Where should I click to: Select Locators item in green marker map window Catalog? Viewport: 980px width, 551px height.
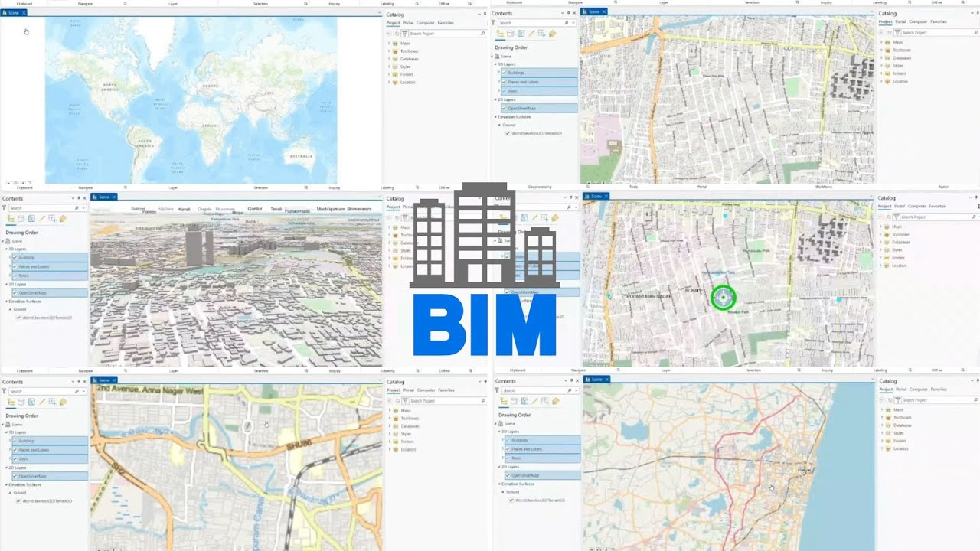pyautogui.click(x=900, y=266)
